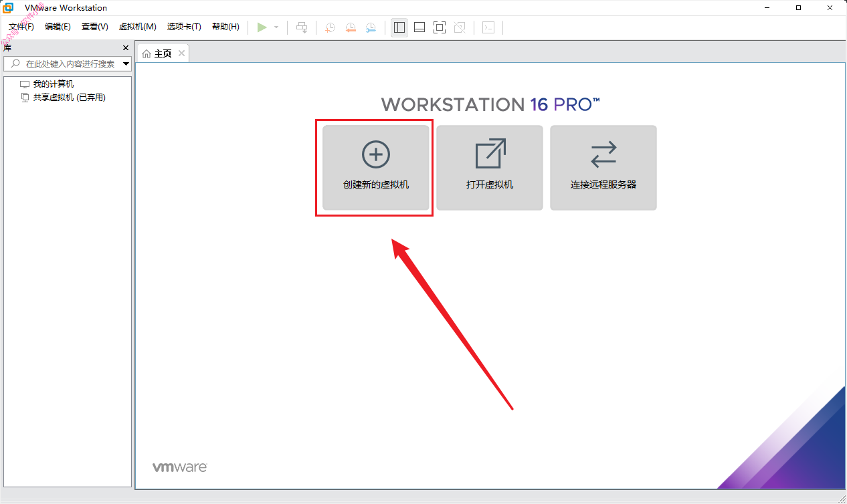Click the green power-on play icon
Screen dimensions: 847x504
(262, 27)
